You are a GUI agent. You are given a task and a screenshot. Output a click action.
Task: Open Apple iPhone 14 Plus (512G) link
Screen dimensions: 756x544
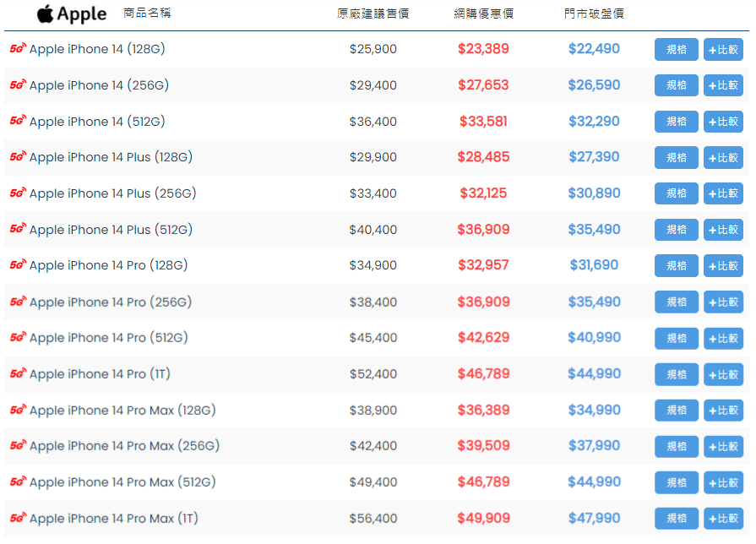(x=111, y=230)
